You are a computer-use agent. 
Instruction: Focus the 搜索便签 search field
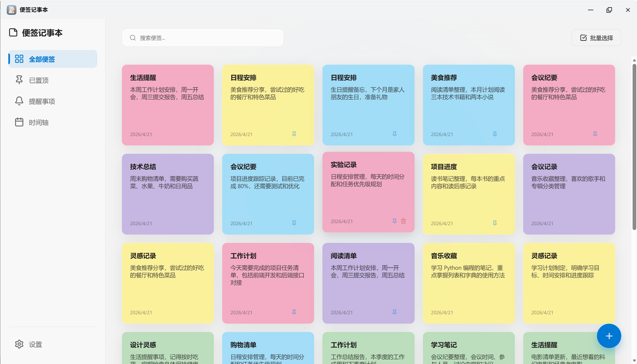point(203,38)
